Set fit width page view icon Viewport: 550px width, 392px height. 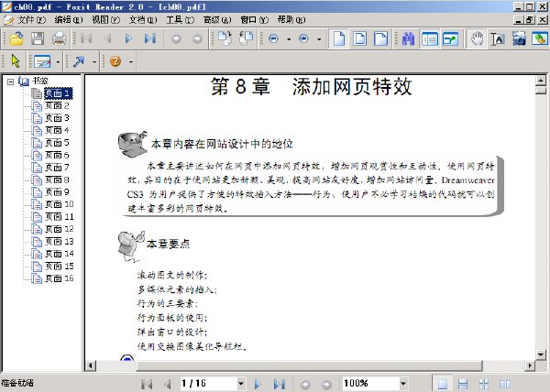pyautogui.click(x=381, y=38)
